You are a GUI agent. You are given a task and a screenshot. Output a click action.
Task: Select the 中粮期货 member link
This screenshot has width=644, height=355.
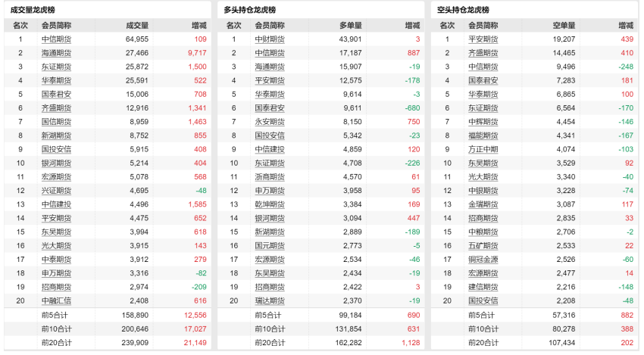(483, 232)
